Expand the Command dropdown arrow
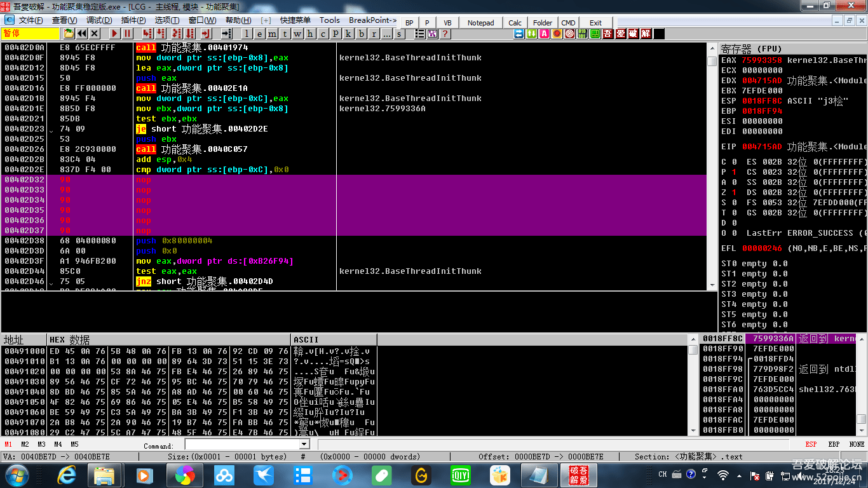The image size is (868, 488). coord(304,444)
